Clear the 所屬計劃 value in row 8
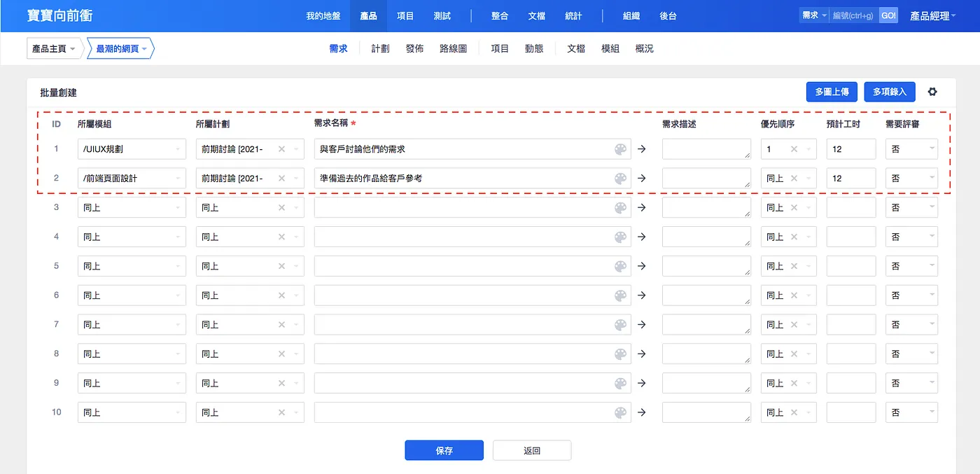Viewport: 980px width, 474px height. coord(281,354)
